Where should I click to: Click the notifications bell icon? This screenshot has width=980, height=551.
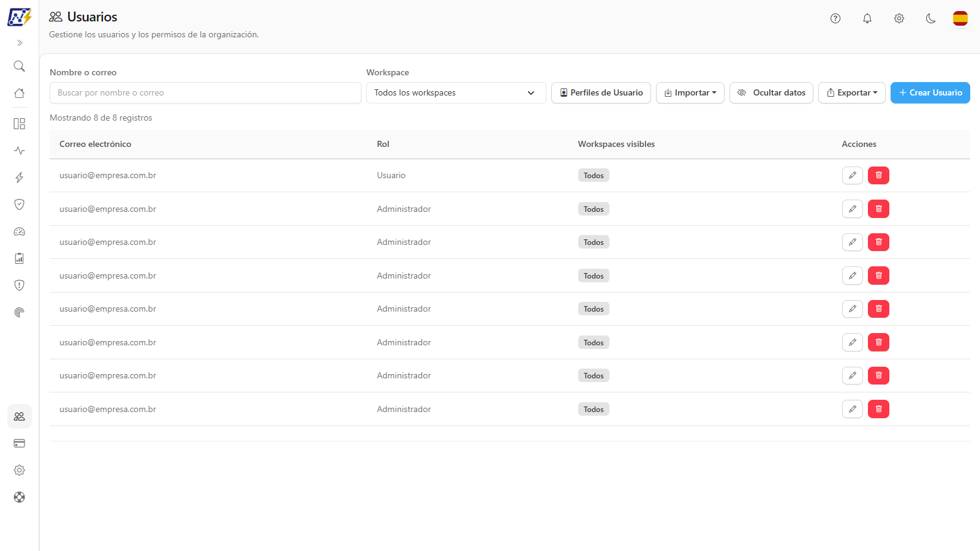(x=867, y=18)
